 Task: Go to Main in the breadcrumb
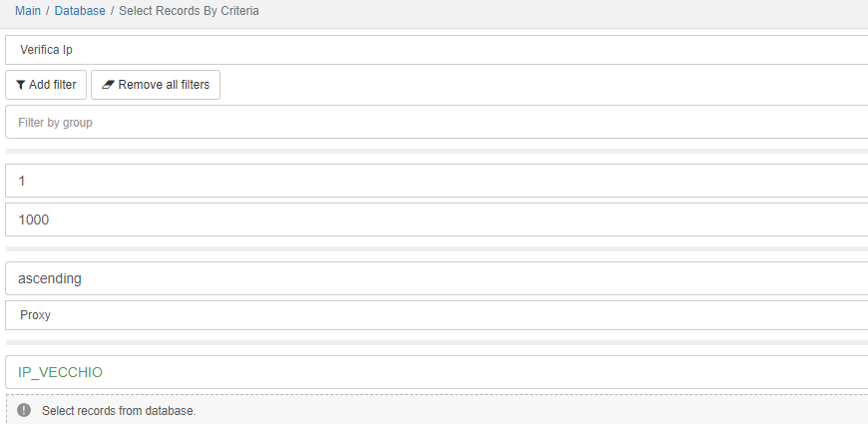[x=28, y=11]
